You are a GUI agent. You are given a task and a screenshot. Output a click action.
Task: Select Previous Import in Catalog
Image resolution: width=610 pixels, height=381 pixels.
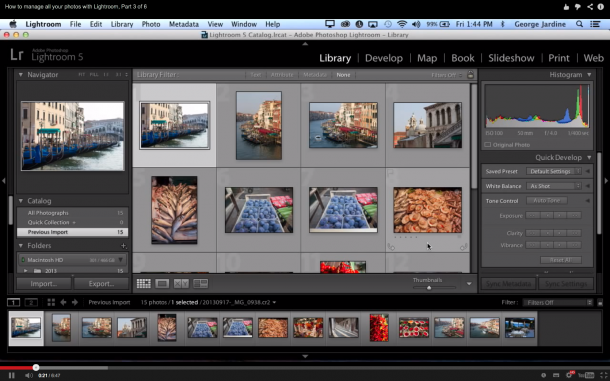[72, 232]
